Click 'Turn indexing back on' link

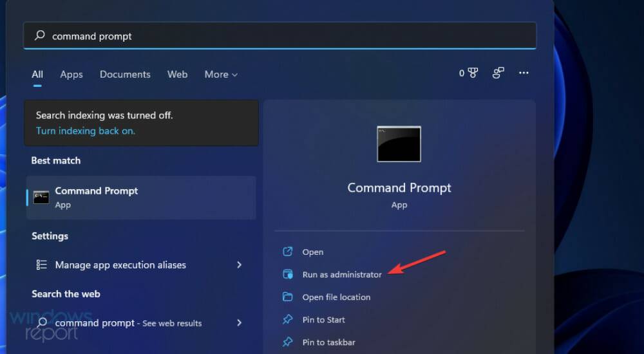86,131
